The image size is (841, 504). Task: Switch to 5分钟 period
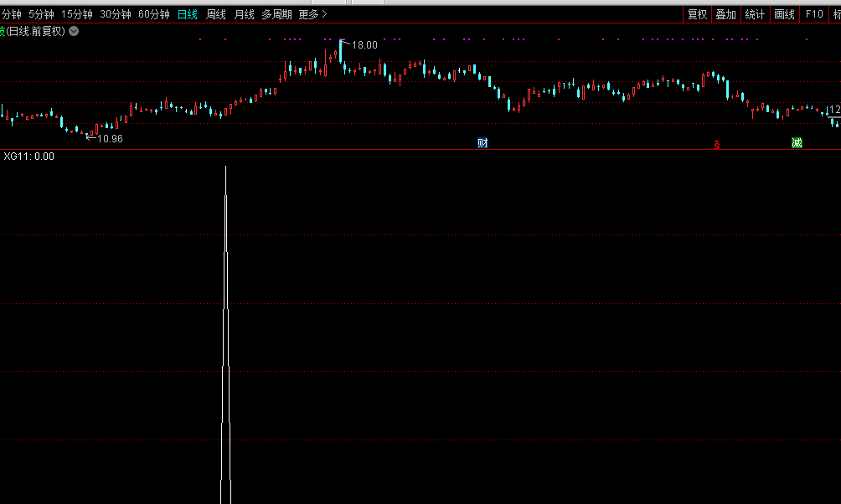tap(41, 14)
